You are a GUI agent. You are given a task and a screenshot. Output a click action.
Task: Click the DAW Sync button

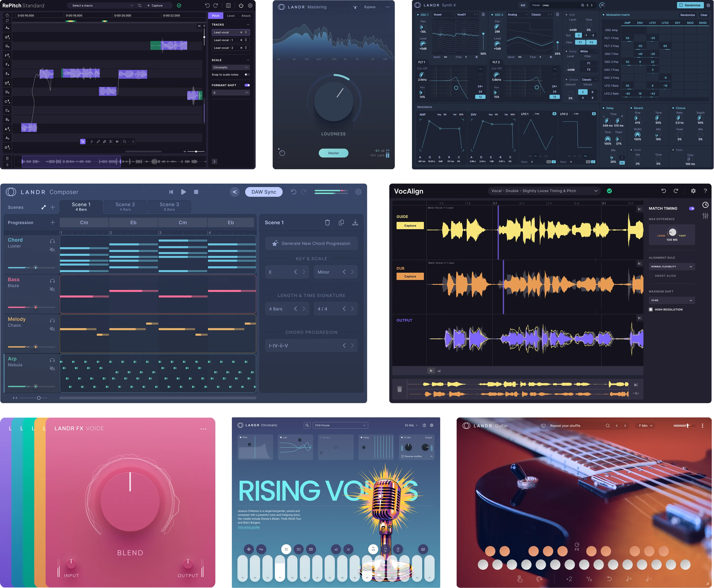(x=264, y=192)
